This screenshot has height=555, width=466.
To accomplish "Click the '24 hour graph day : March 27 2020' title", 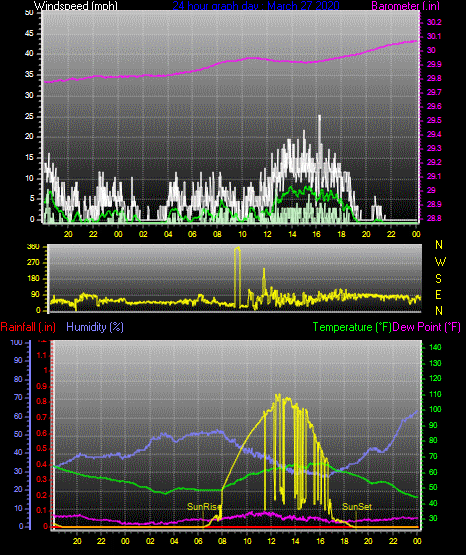I will point(256,6).
